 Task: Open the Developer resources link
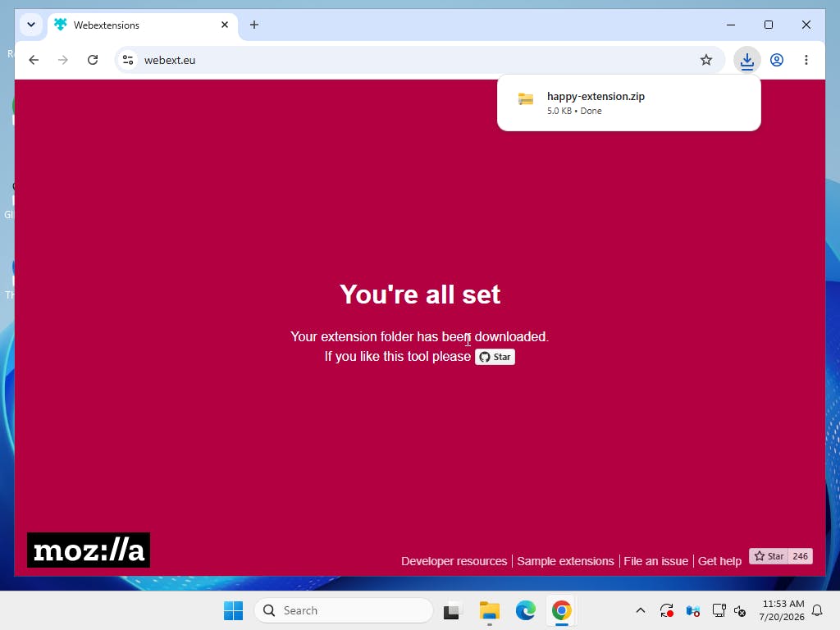454,561
